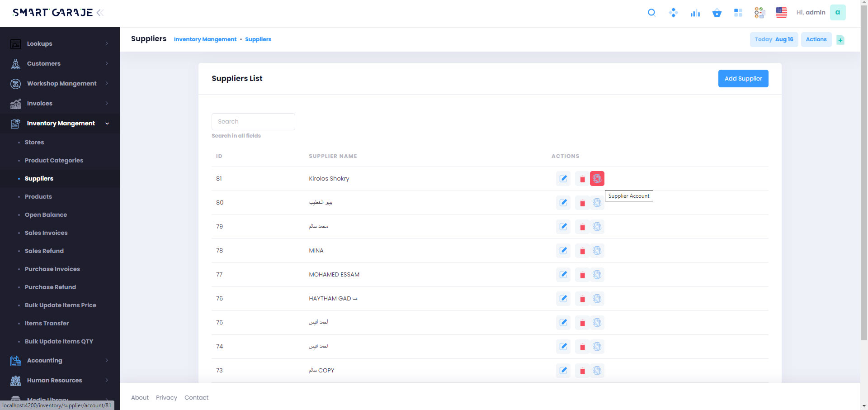Click the Today Aug 16 button
The image size is (868, 410).
click(x=774, y=39)
